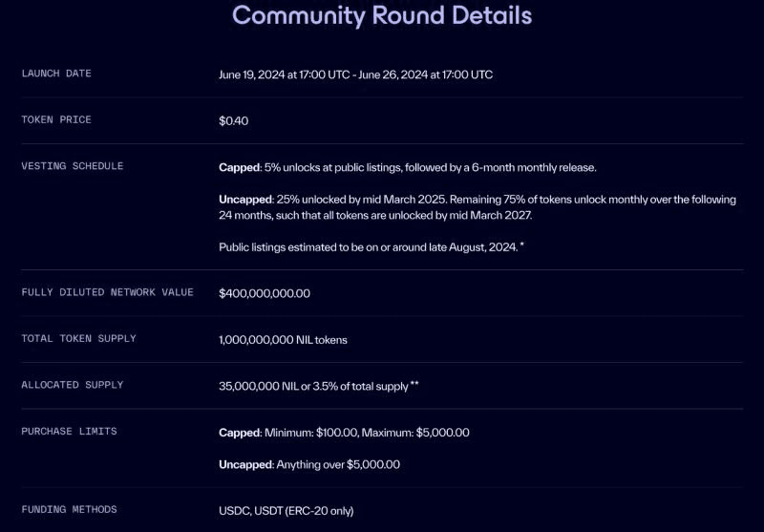Click the PURCHASE LIMITS label
The image size is (764, 532).
click(69, 432)
